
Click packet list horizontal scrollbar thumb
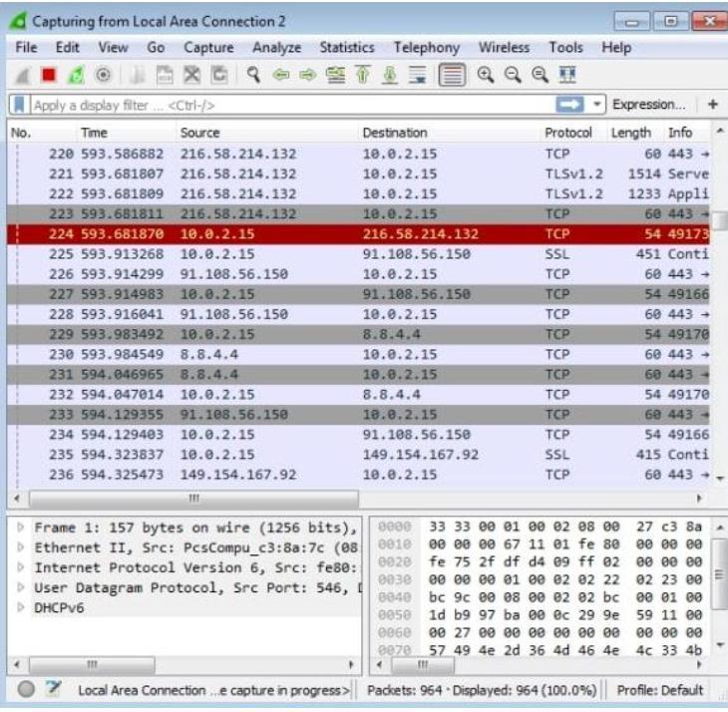[x=193, y=499]
